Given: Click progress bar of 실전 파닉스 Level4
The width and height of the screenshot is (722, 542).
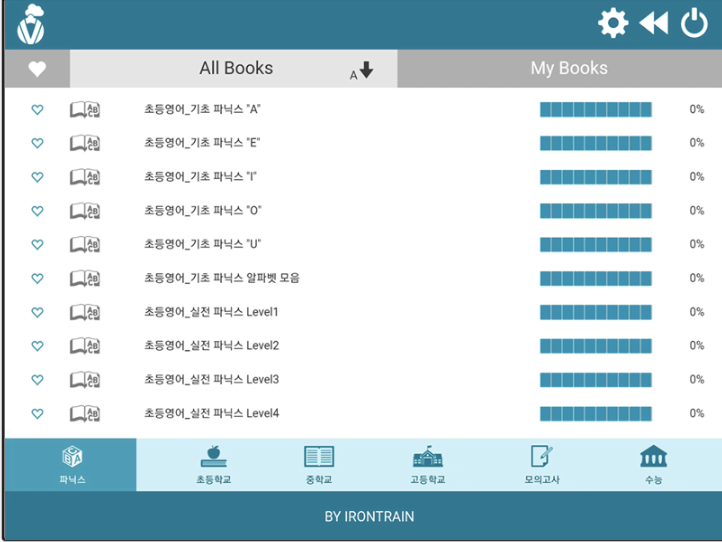Looking at the screenshot, I should [x=596, y=414].
